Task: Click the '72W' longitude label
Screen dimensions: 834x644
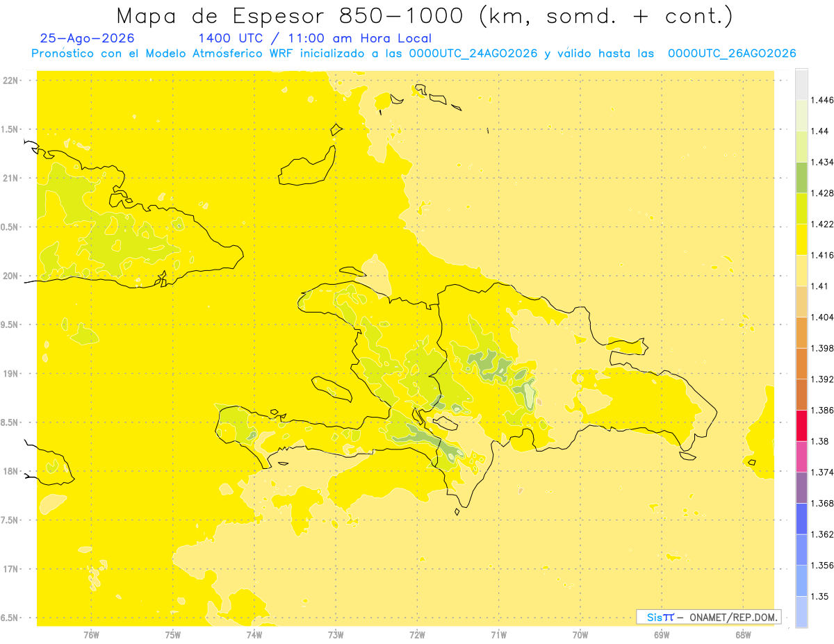Action: (x=417, y=635)
